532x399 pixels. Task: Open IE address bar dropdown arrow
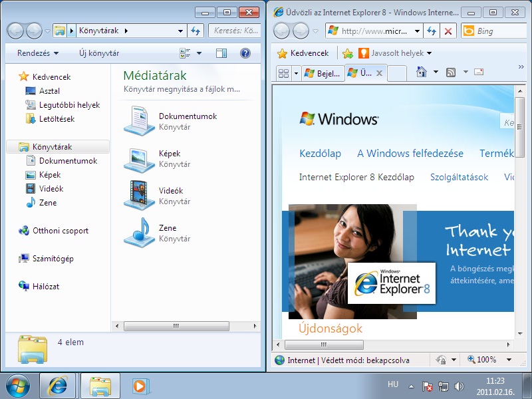[x=417, y=31]
